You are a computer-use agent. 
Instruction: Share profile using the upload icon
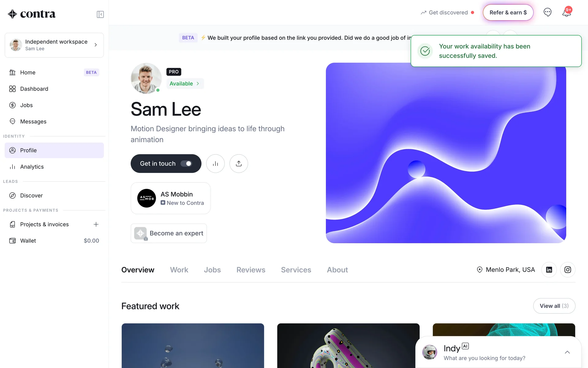point(239,163)
